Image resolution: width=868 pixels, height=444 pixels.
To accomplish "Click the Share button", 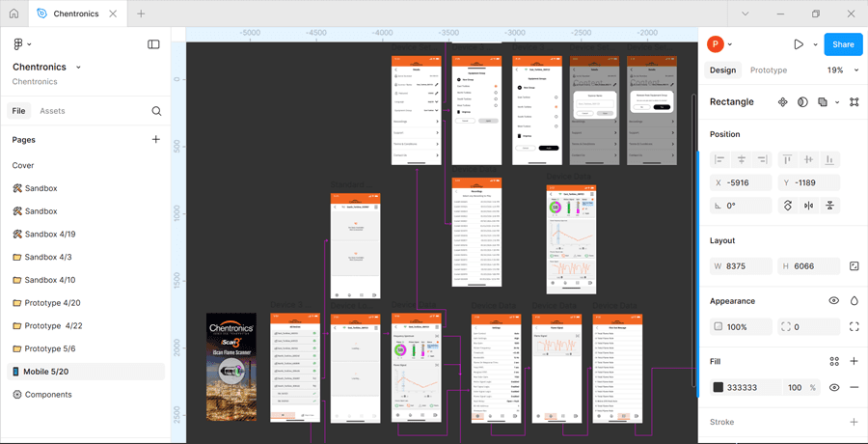I will [x=843, y=44].
